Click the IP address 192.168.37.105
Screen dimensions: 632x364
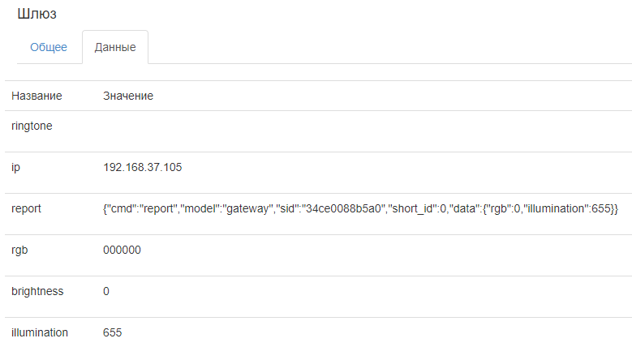click(x=142, y=167)
